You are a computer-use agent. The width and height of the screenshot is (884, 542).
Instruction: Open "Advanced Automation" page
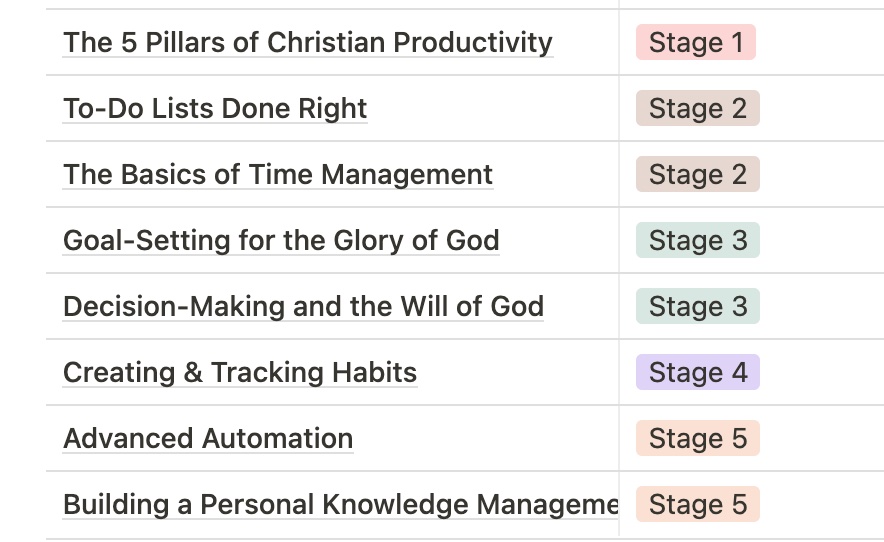pos(208,438)
